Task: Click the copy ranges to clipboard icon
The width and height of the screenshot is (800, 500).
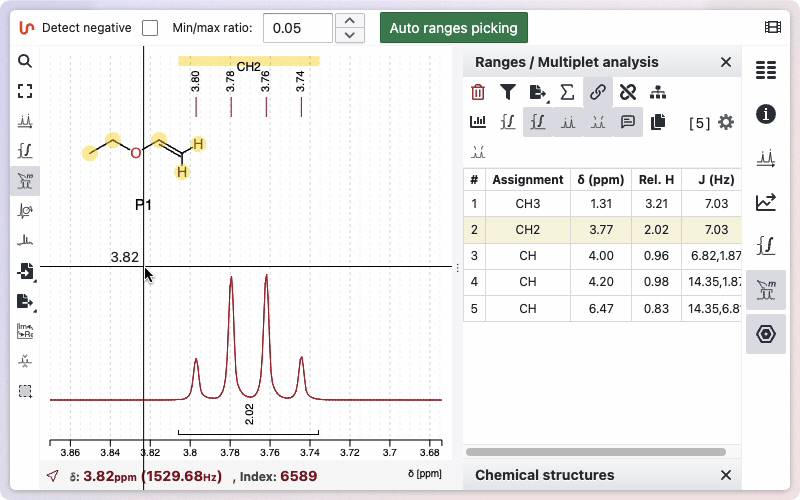Action: click(658, 122)
